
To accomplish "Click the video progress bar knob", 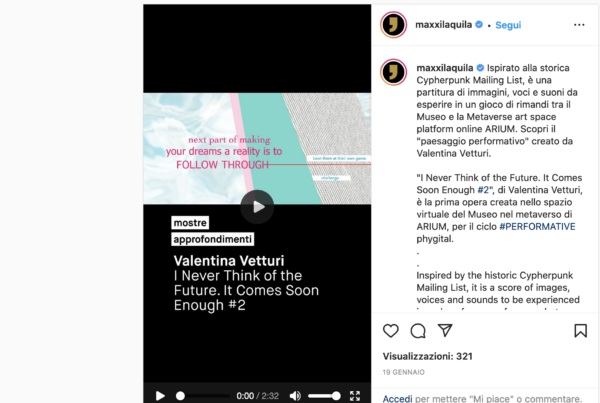I will pyautogui.click(x=180, y=396).
